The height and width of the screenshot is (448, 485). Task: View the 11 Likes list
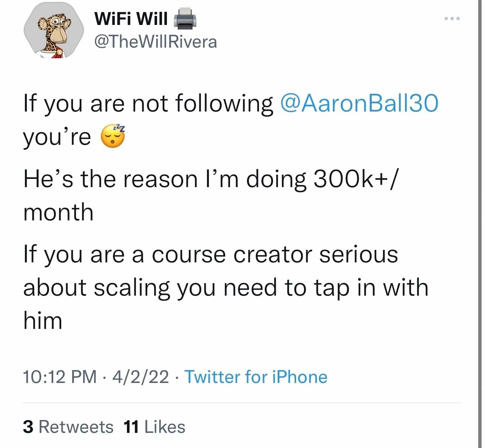[154, 427]
